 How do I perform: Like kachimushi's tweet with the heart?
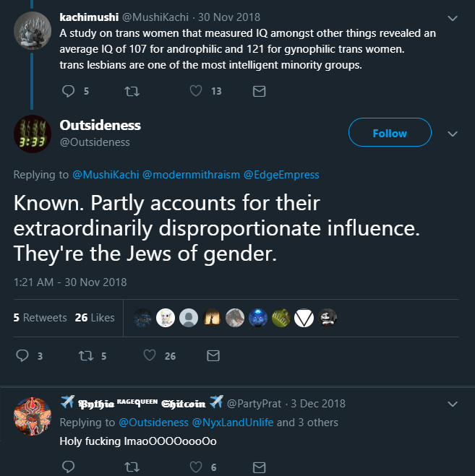[196, 91]
